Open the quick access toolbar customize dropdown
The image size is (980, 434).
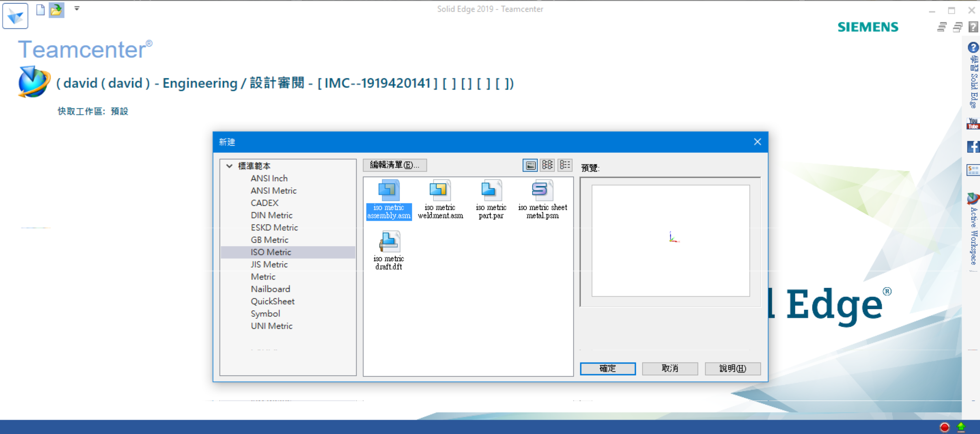(x=77, y=8)
